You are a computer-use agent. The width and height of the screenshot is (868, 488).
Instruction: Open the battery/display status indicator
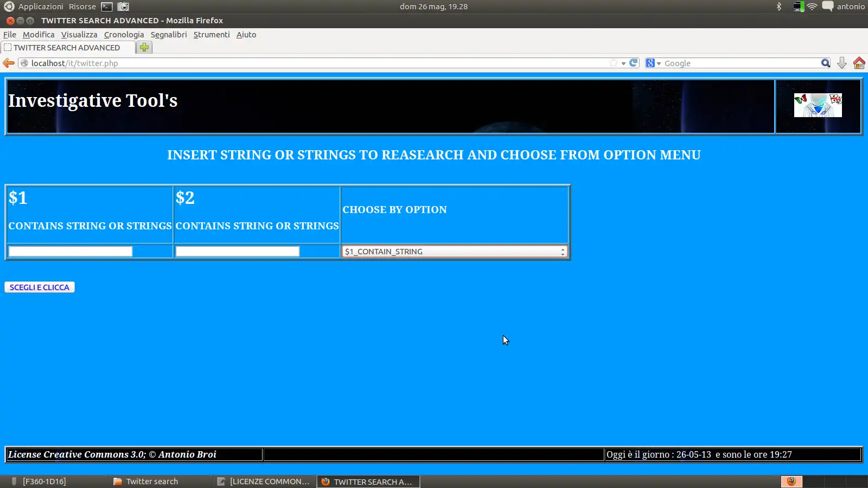(x=799, y=7)
